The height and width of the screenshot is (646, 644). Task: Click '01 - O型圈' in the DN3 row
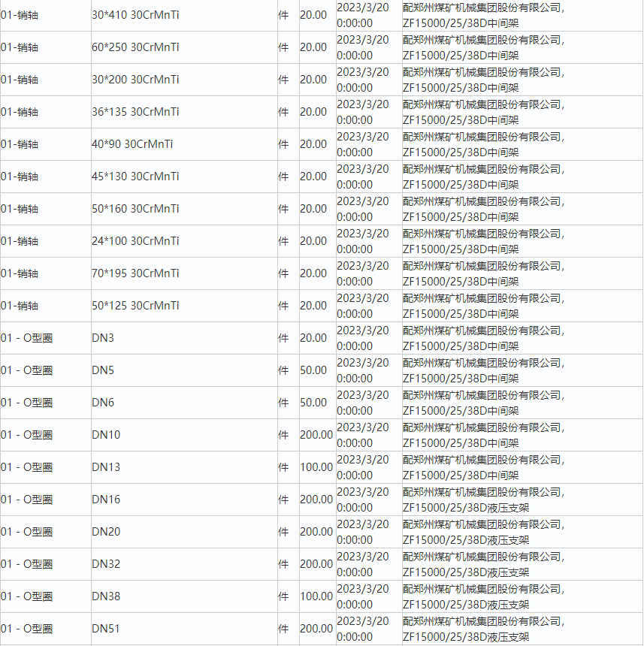tap(27, 338)
